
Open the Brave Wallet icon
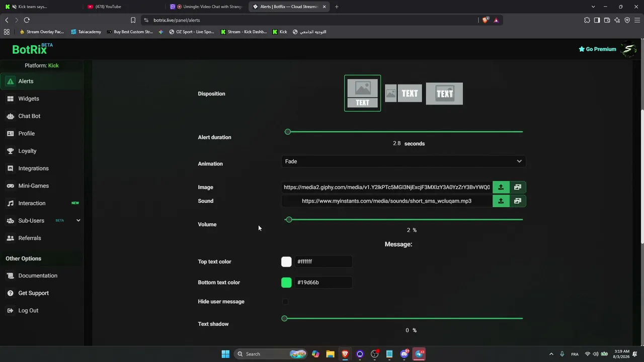[607, 20]
